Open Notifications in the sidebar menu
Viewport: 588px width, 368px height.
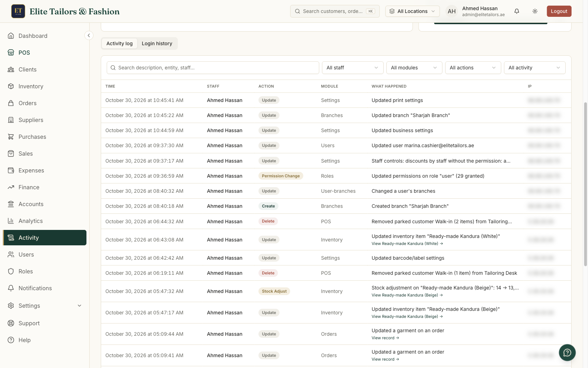[44, 288]
